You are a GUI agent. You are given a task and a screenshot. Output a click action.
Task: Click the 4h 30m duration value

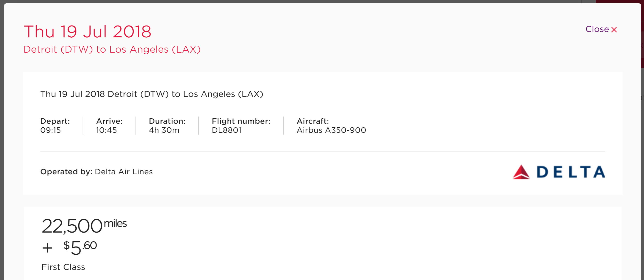click(164, 130)
